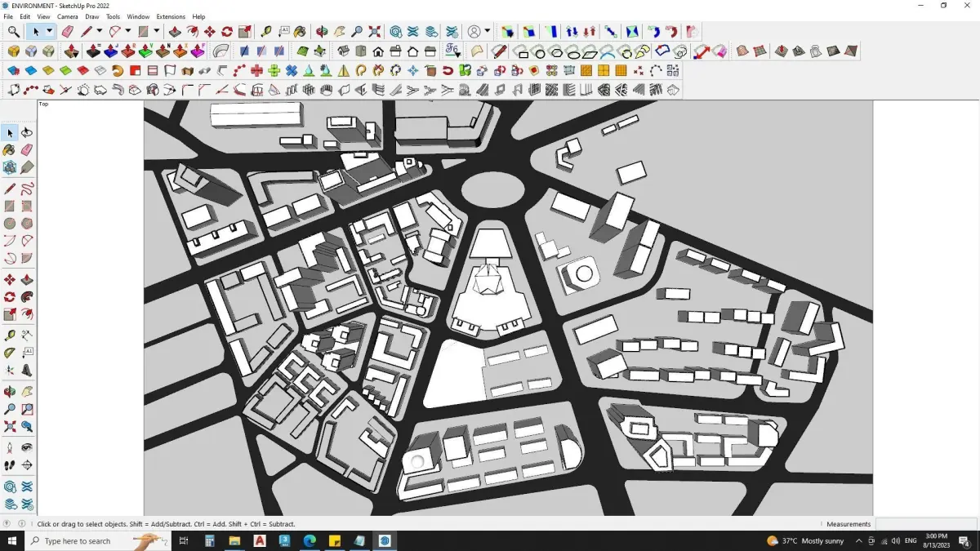980x551 pixels.
Task: Activate the Tape Measure tool in top toolbar
Action: coord(266,32)
